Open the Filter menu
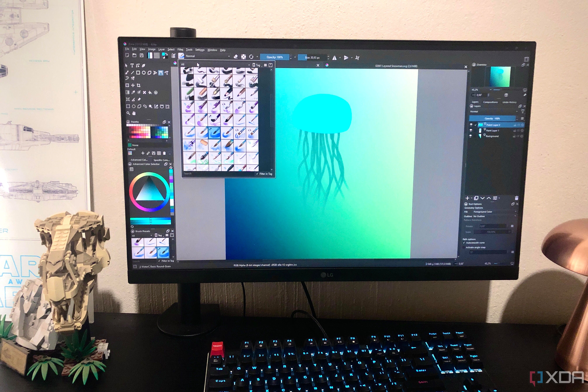The image size is (588, 392). tap(180, 49)
